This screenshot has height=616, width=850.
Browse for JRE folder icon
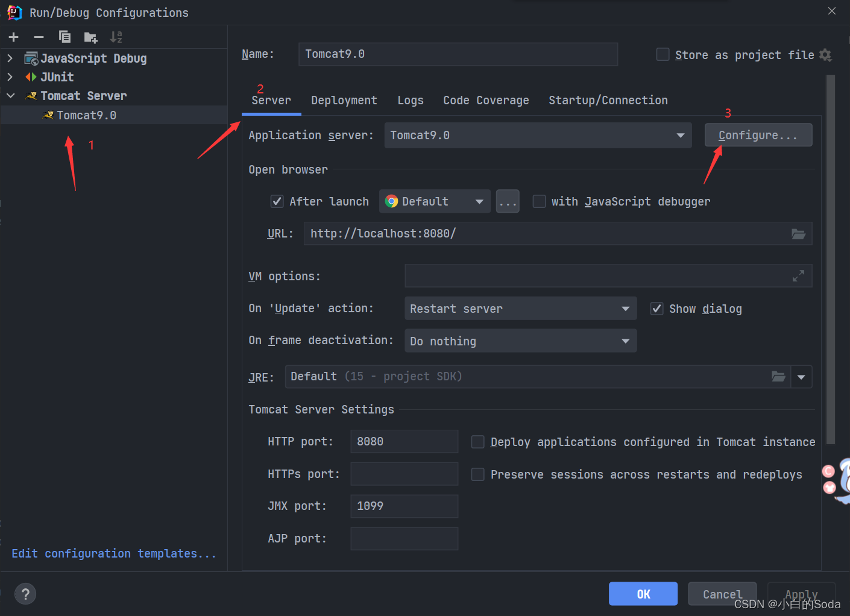(779, 377)
